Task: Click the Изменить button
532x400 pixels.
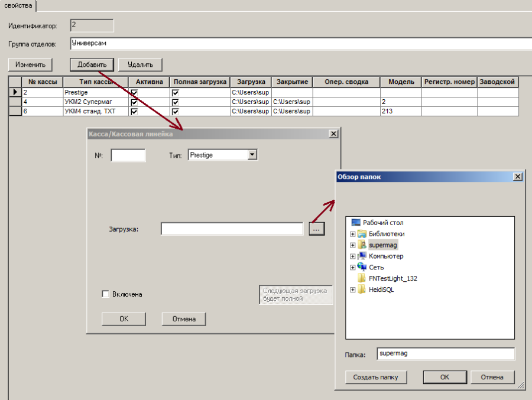Action: 30,64
